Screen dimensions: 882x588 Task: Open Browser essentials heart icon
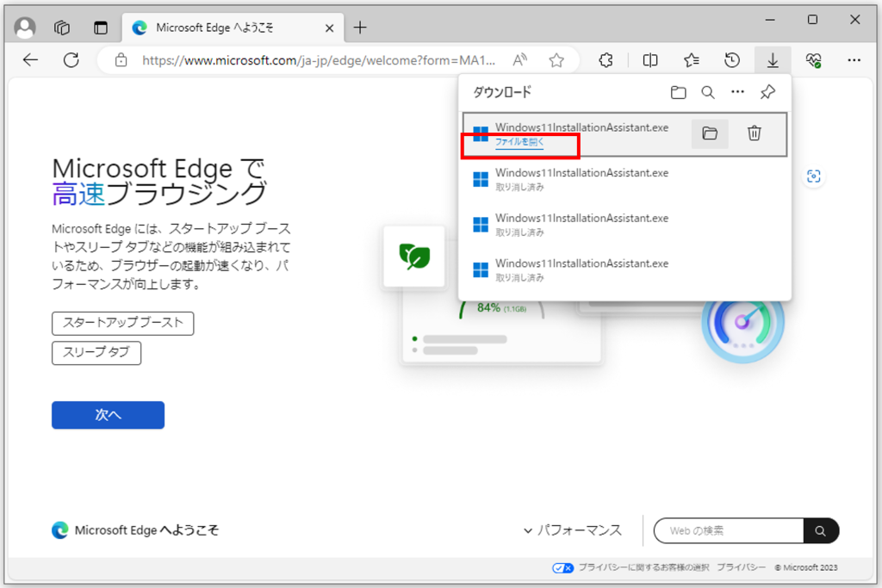pyautogui.click(x=813, y=60)
